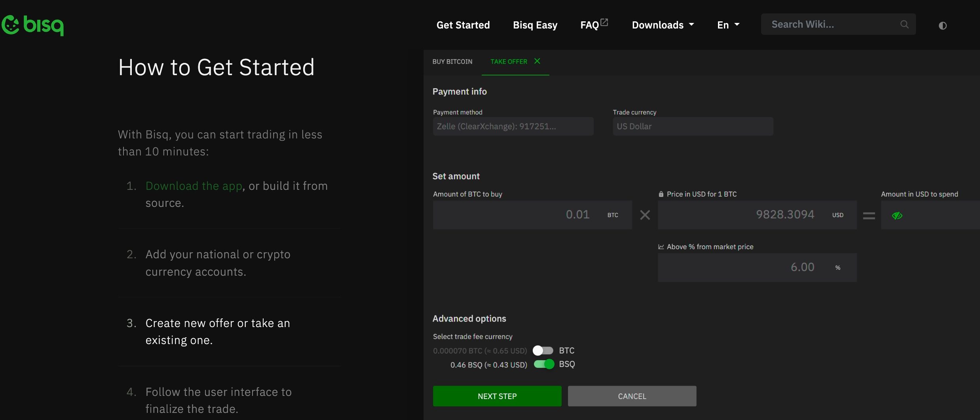
Task: Open the Payment method dropdown
Action: click(513, 127)
